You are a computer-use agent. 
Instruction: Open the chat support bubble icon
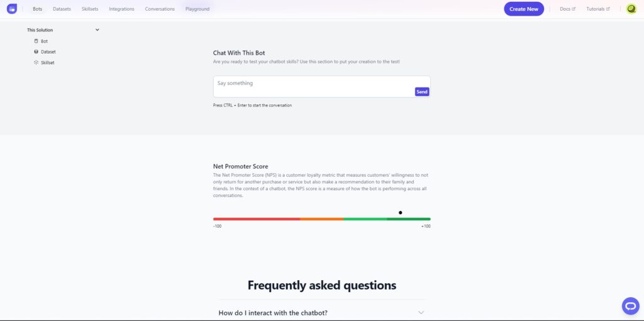[x=630, y=306]
